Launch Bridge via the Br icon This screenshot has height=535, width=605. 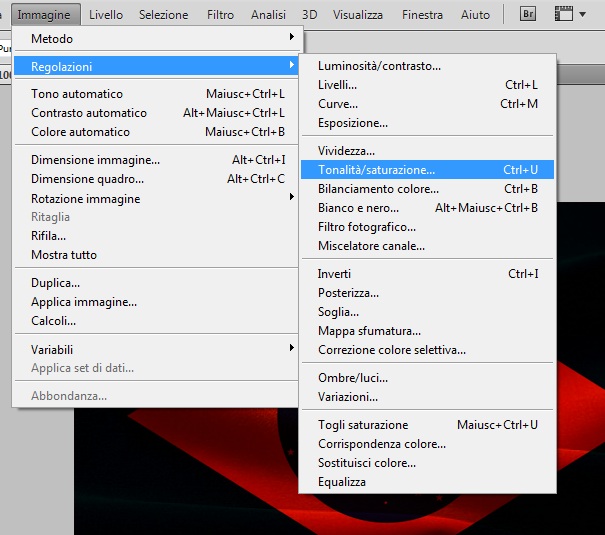click(527, 14)
